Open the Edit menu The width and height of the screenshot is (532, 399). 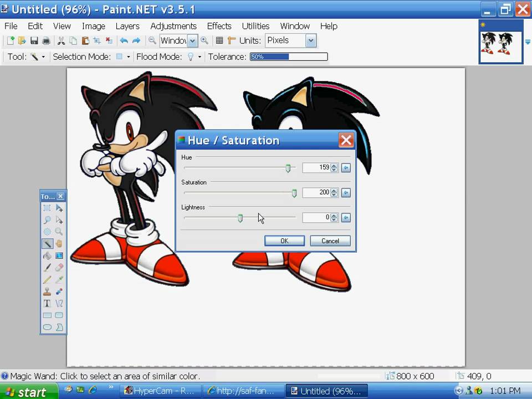(35, 26)
